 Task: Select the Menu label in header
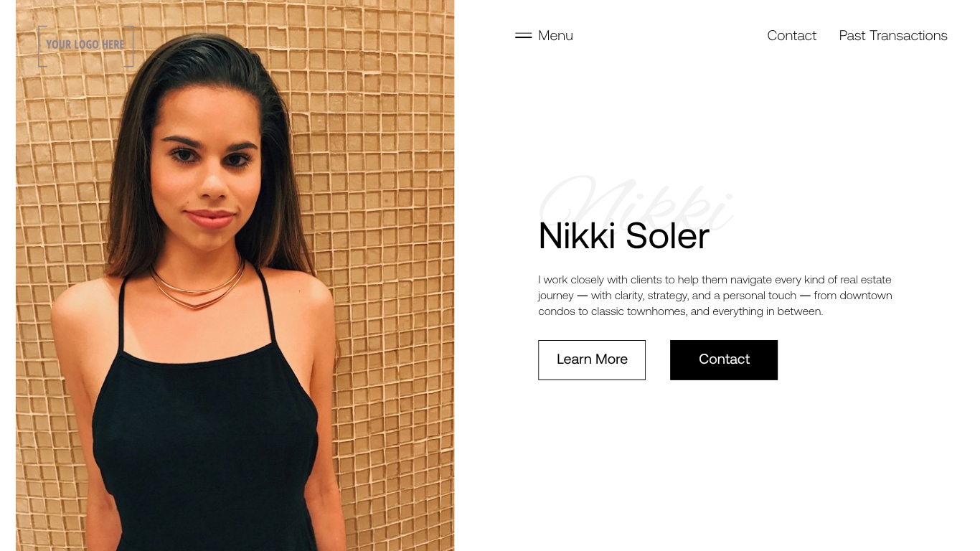tap(555, 35)
